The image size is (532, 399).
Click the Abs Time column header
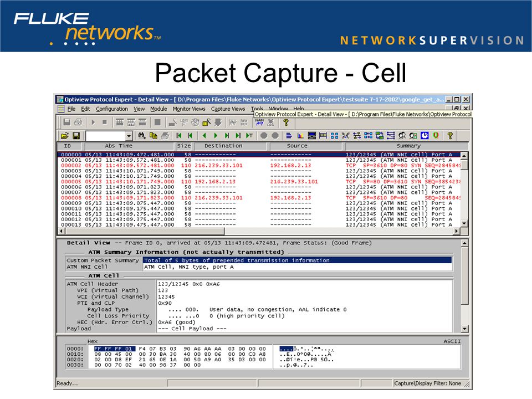130,146
